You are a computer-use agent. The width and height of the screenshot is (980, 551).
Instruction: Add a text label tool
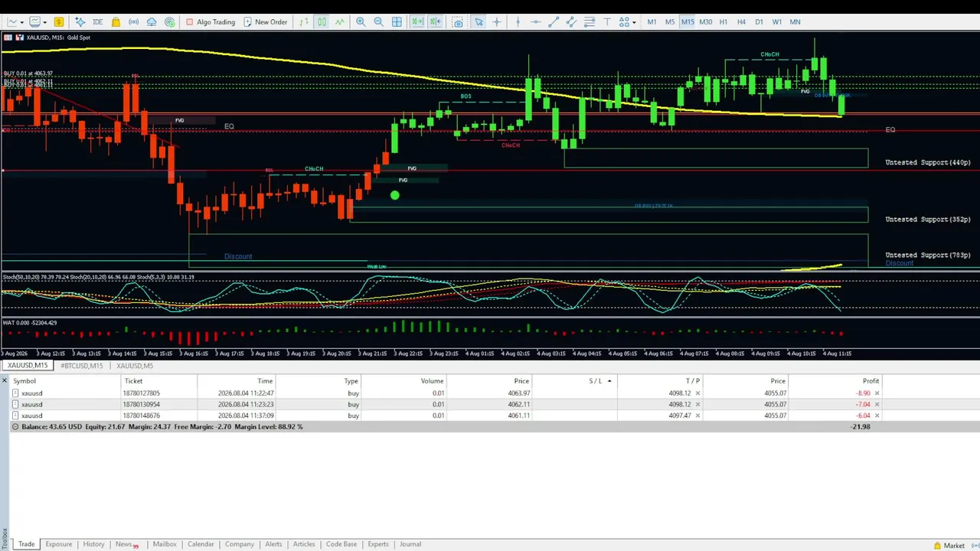coord(607,21)
